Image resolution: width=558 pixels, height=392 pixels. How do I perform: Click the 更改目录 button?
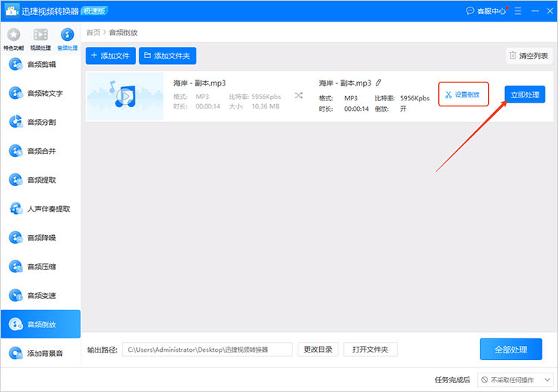click(318, 350)
